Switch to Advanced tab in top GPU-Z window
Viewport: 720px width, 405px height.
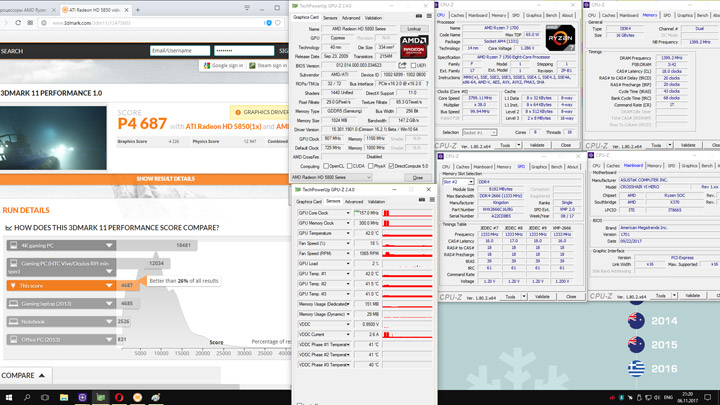(x=351, y=18)
